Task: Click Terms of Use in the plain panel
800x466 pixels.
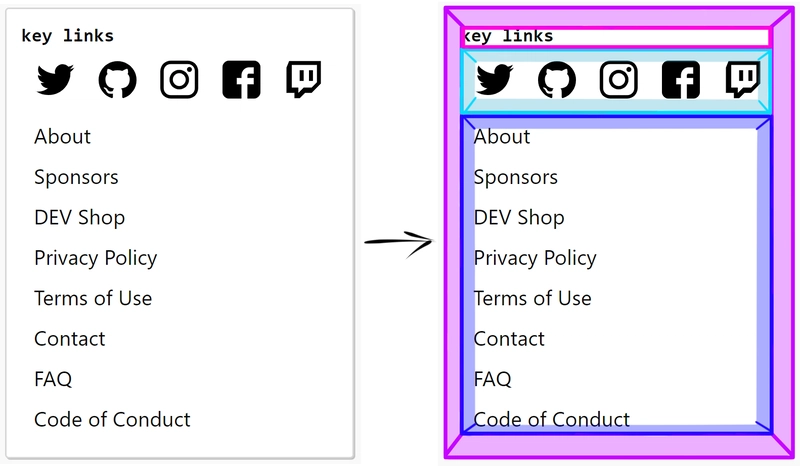Action: pyautogui.click(x=93, y=298)
